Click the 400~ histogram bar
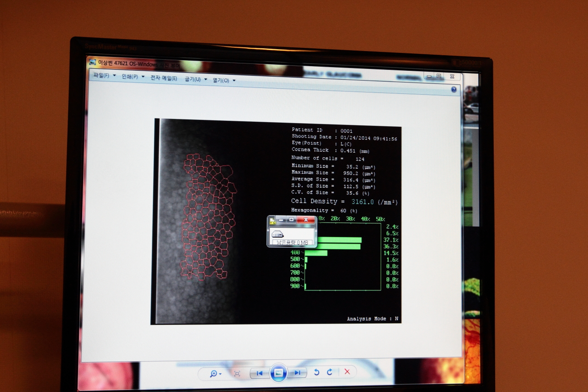Image resolution: width=588 pixels, height=392 pixels. point(316,253)
